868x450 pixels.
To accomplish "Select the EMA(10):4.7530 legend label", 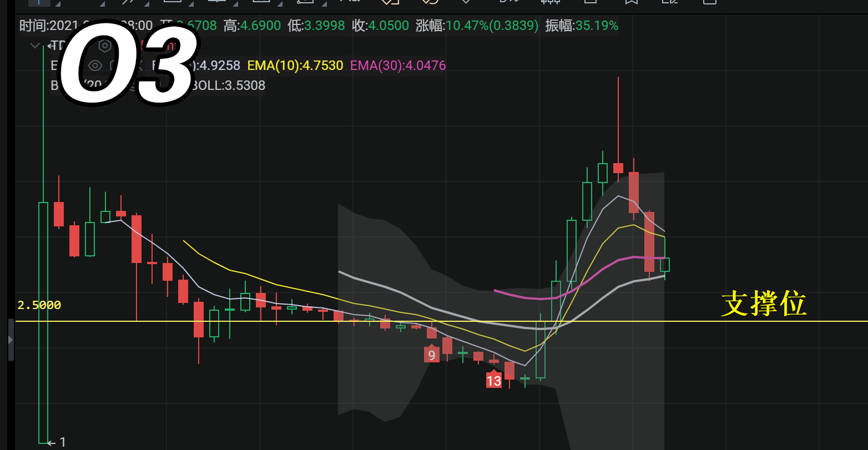I will coord(295,66).
